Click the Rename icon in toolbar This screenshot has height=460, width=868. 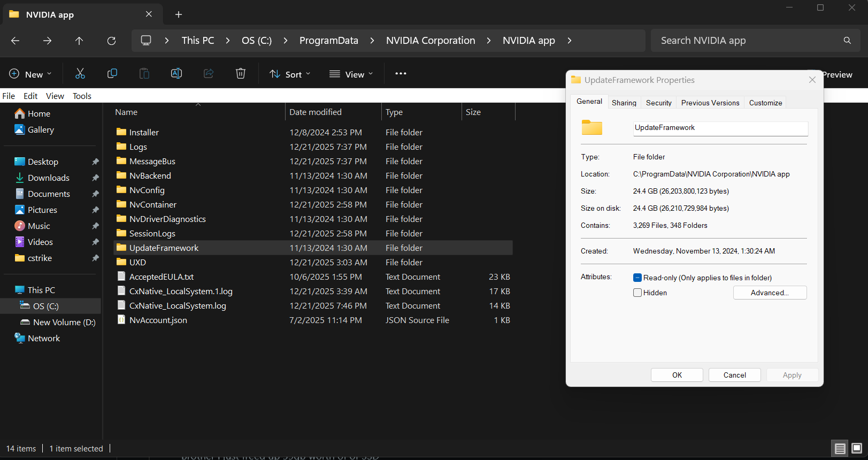coord(176,74)
